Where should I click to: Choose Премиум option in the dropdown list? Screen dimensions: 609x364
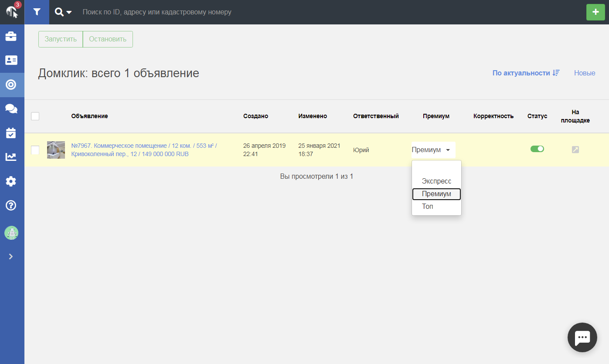click(436, 194)
